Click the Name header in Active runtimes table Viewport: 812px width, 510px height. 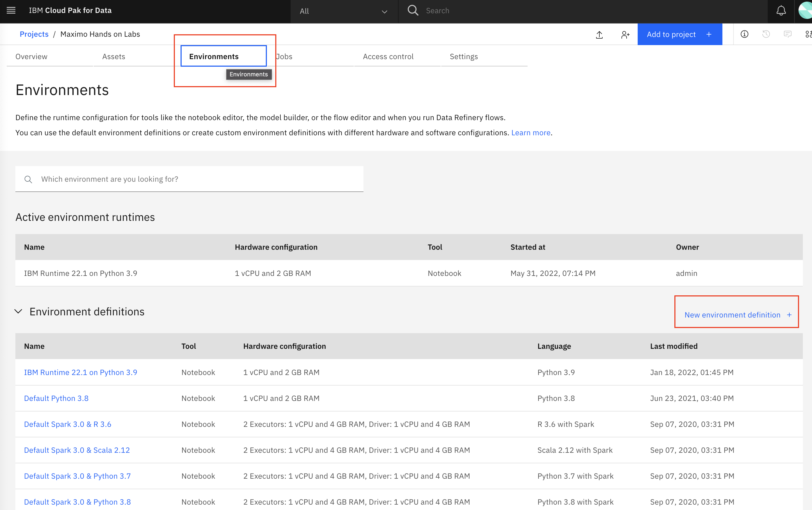34,247
